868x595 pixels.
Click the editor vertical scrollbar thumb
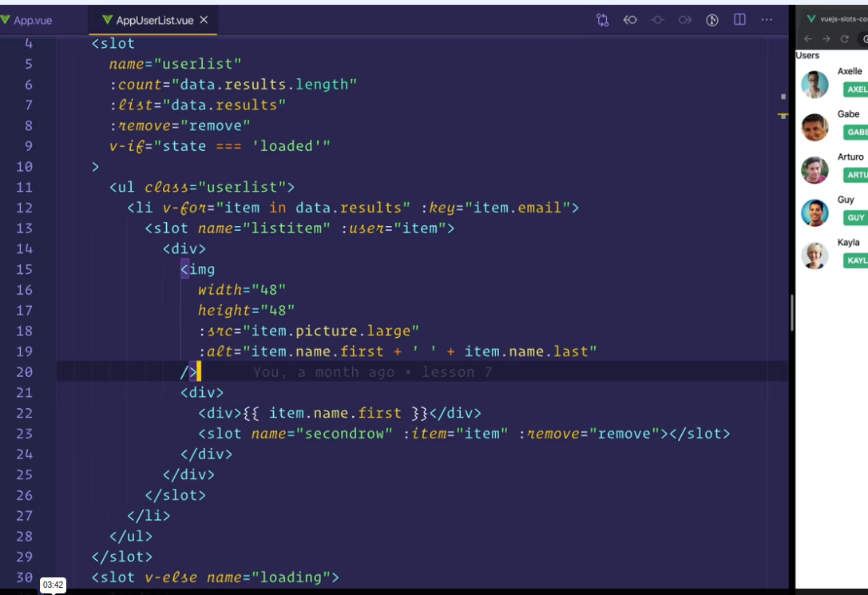[791, 313]
